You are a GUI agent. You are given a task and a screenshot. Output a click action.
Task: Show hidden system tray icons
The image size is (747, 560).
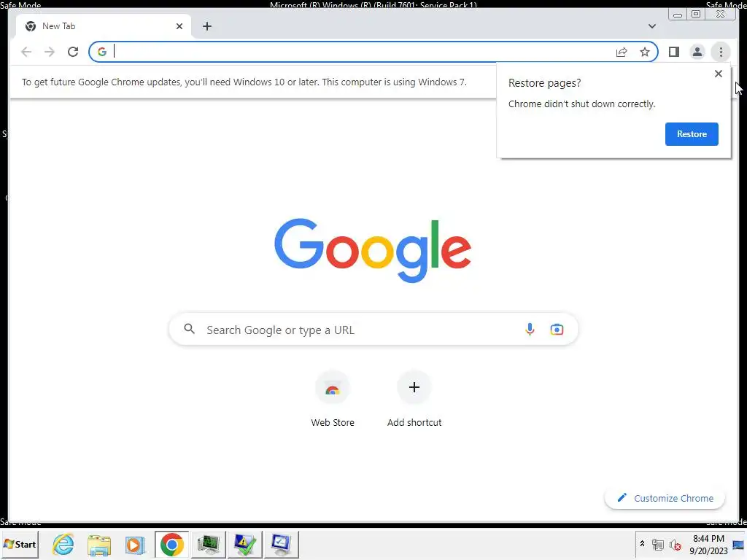[x=642, y=544]
